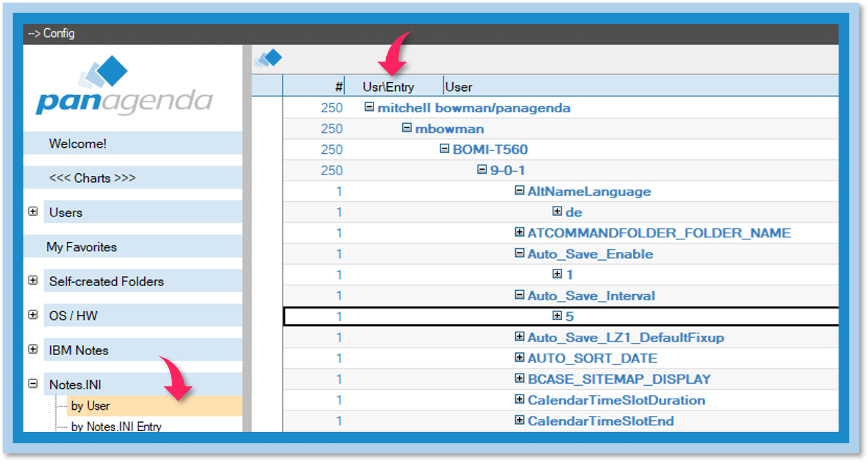Expand the ATCOMMANDFOLDER_FOLDER_NAME entry

point(519,233)
